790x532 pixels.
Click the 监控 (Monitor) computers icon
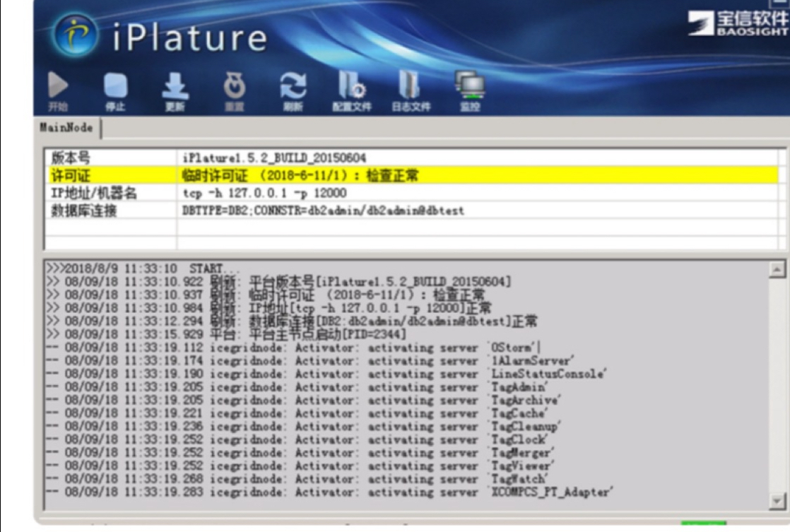click(x=470, y=84)
